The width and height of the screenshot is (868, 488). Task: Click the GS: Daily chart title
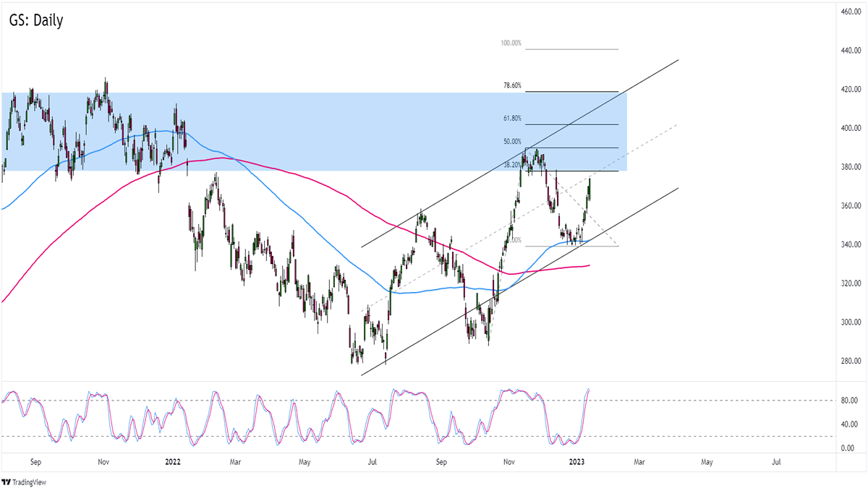point(35,20)
